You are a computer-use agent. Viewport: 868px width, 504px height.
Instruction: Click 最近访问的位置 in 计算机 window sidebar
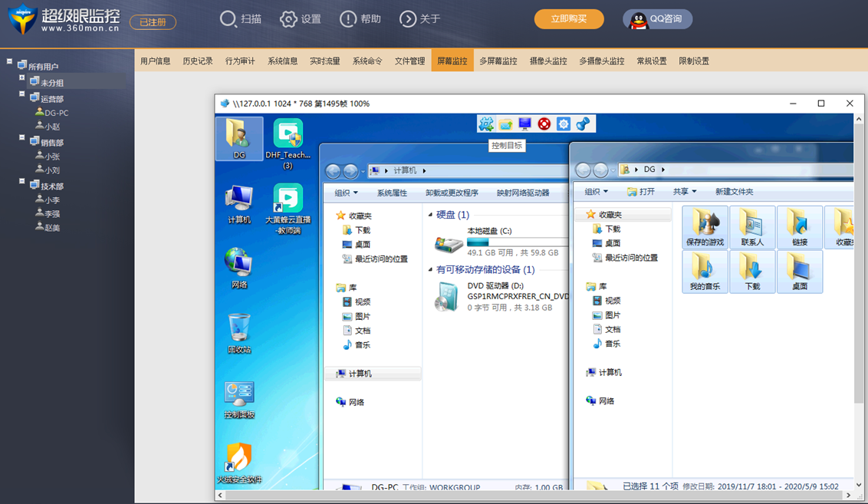(x=375, y=259)
